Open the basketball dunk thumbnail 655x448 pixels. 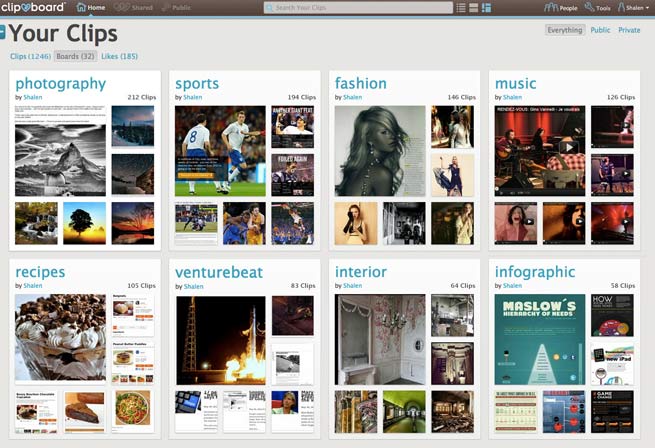click(292, 223)
